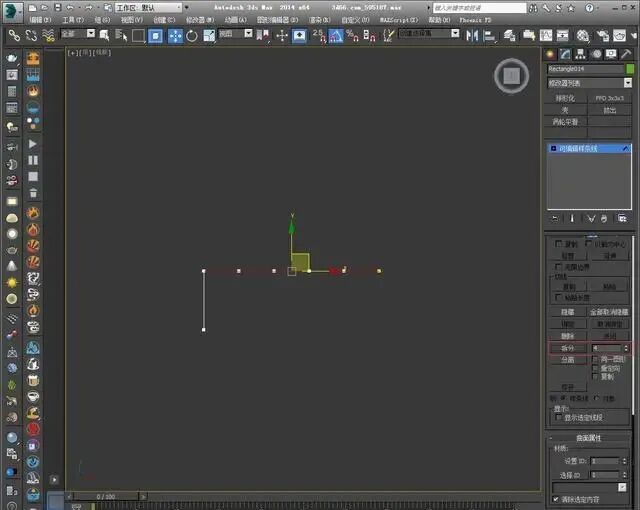Select the Unlink Selection tool
Image resolution: width=640 pixels, height=510 pixels.
(31, 36)
